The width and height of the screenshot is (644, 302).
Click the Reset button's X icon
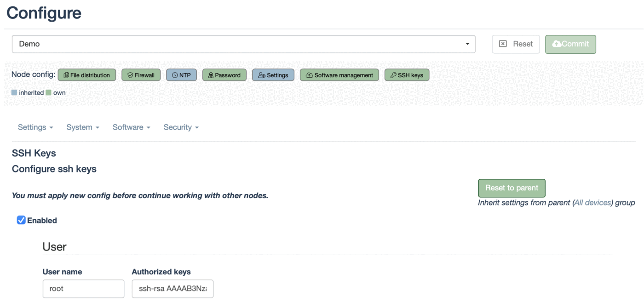tap(503, 44)
